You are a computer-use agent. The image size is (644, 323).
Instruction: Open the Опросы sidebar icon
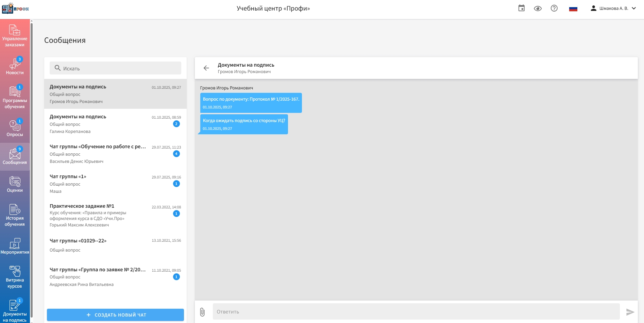point(15,128)
